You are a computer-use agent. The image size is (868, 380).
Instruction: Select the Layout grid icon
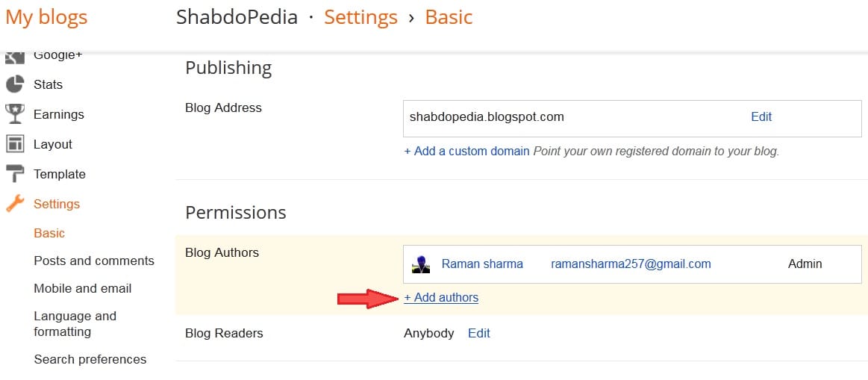[15, 144]
